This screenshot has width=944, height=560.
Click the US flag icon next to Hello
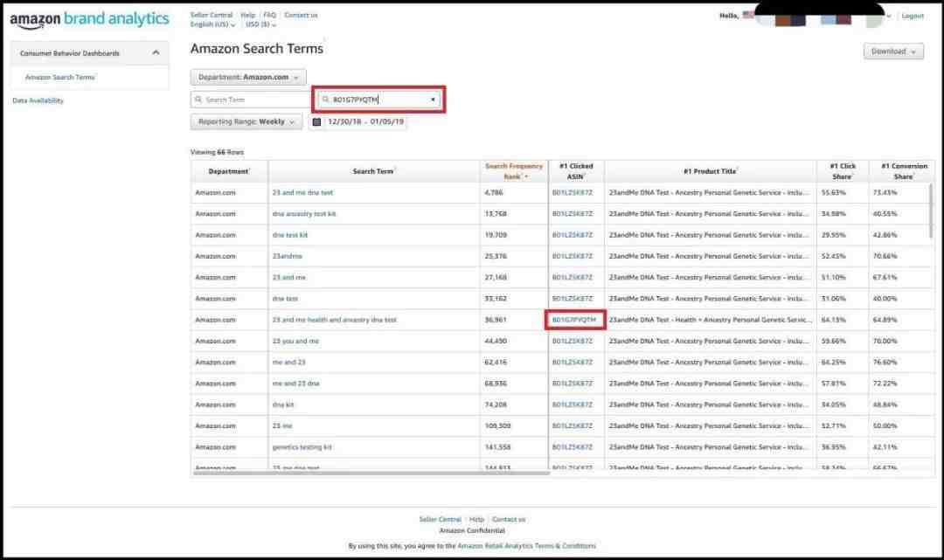point(748,15)
